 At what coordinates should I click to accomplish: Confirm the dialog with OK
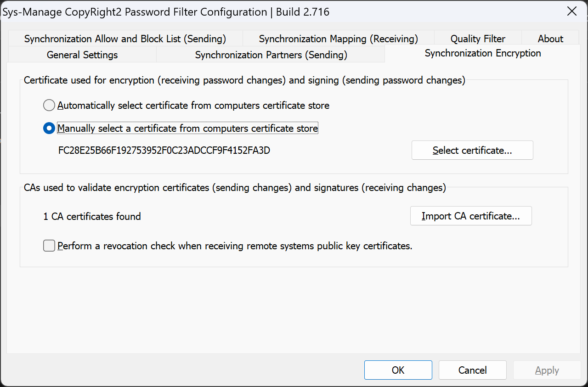tap(398, 370)
